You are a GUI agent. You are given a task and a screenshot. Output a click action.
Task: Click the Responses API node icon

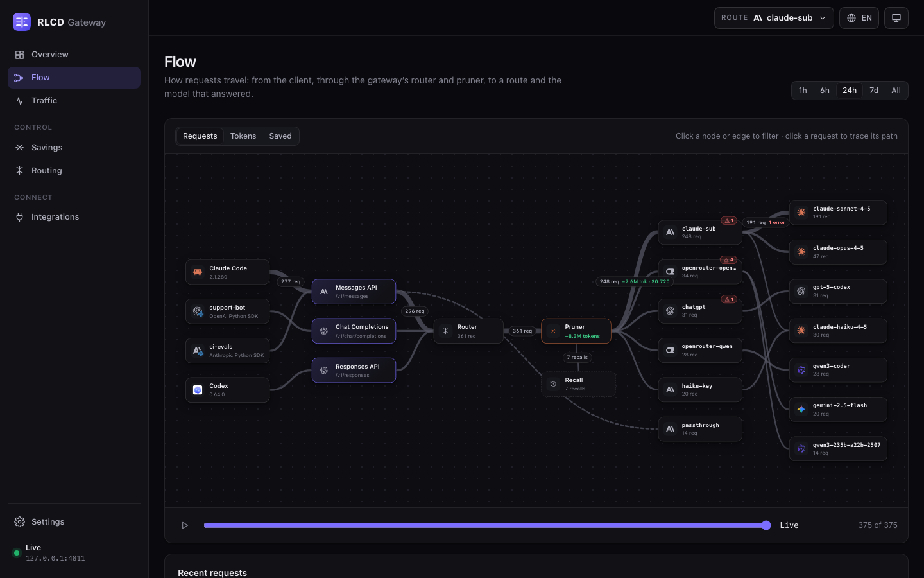pyautogui.click(x=324, y=371)
